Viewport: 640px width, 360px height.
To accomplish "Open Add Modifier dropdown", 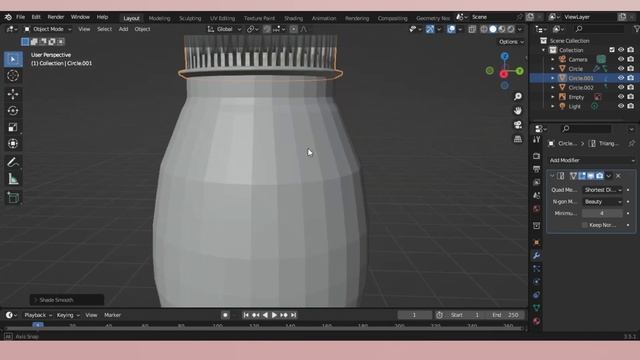I will (591, 160).
